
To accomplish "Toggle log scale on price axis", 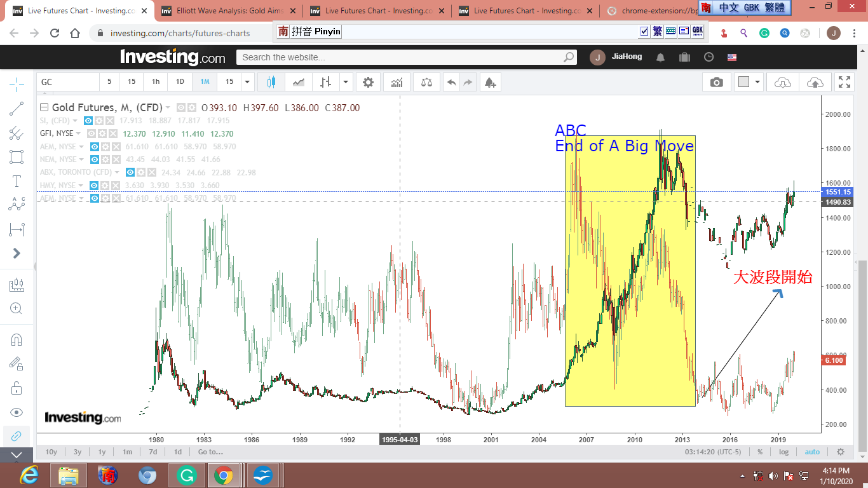I will click(783, 452).
